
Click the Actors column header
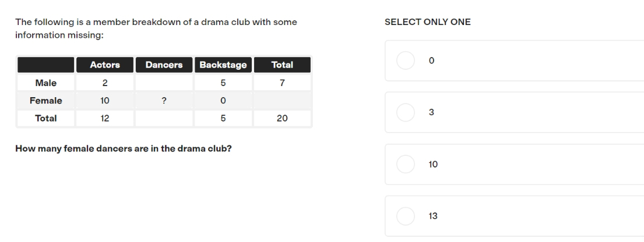click(x=105, y=65)
